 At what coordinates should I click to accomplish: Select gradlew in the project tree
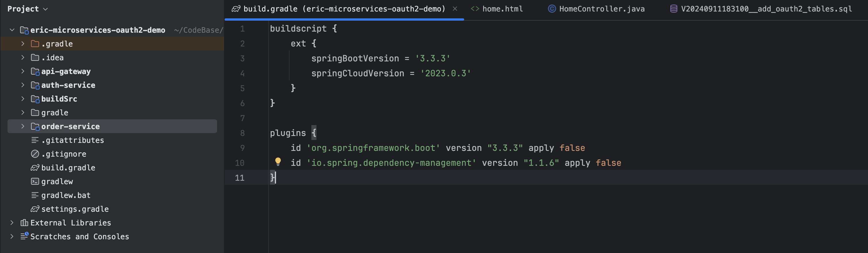tap(57, 181)
